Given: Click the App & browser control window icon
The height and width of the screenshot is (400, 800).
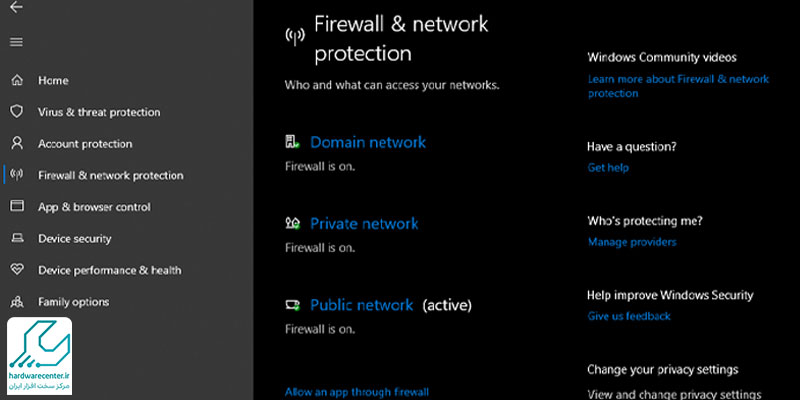Looking at the screenshot, I should click(x=17, y=206).
